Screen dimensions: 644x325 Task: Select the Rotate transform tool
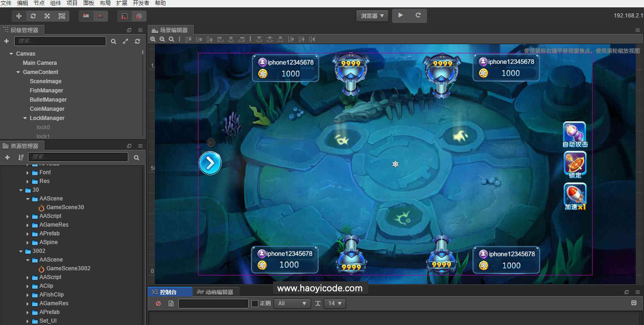[x=33, y=16]
